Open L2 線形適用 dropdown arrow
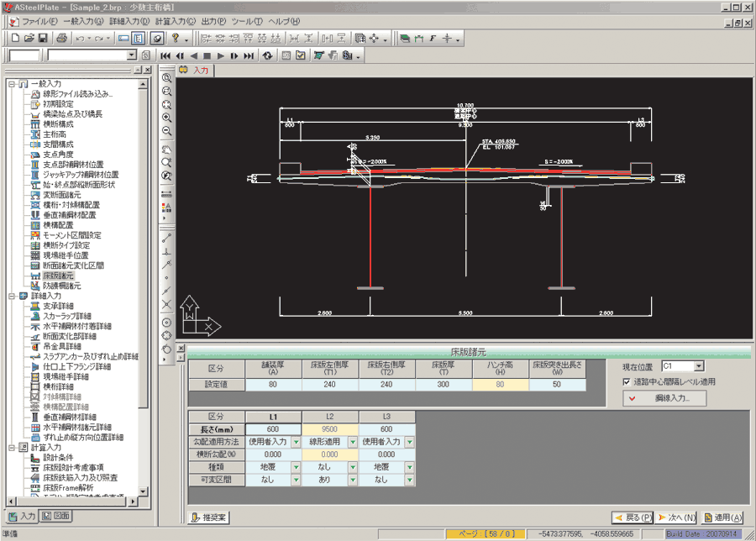756x541 pixels. [x=353, y=442]
